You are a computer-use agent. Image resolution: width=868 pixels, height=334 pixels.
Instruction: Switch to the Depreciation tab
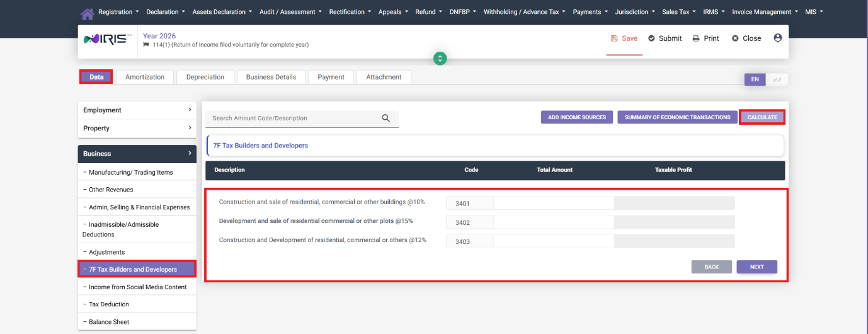205,77
